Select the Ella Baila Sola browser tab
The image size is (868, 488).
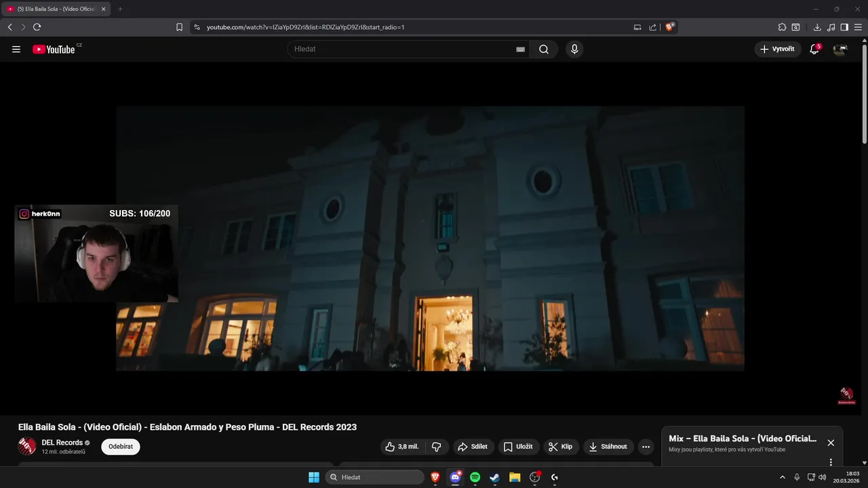56,9
